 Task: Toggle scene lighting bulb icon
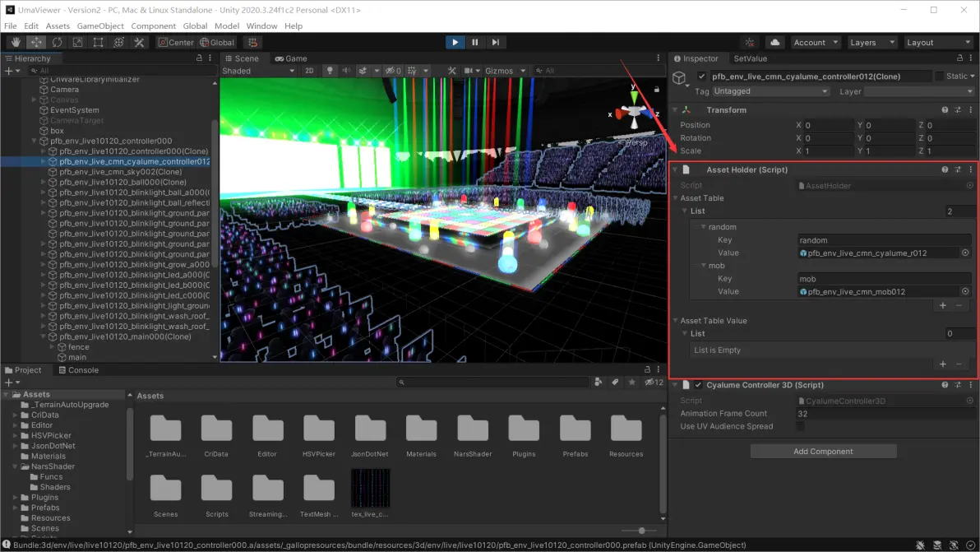pos(331,71)
